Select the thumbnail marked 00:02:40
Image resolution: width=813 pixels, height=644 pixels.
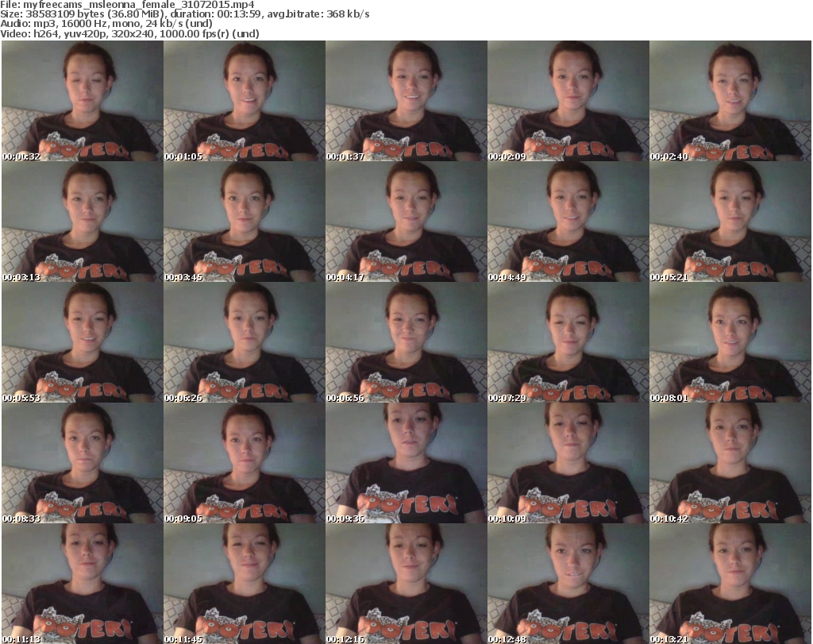pos(730,101)
